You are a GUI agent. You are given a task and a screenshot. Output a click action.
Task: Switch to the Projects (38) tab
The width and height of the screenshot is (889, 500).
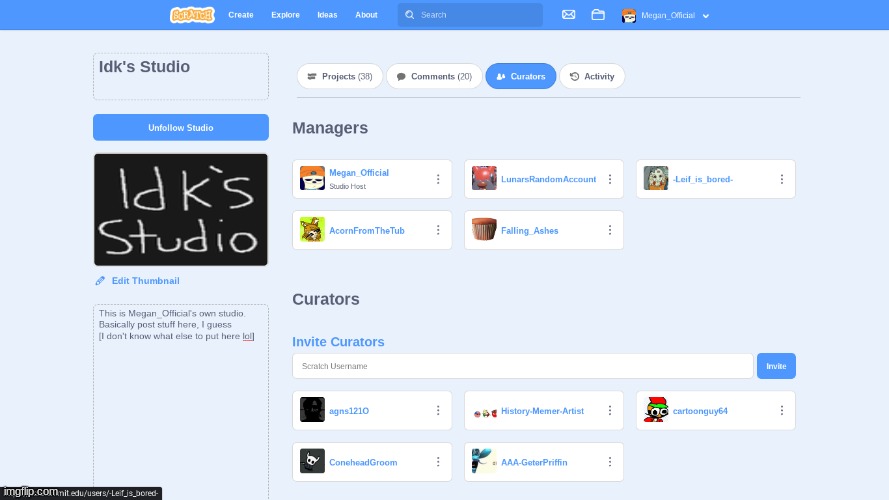340,76
